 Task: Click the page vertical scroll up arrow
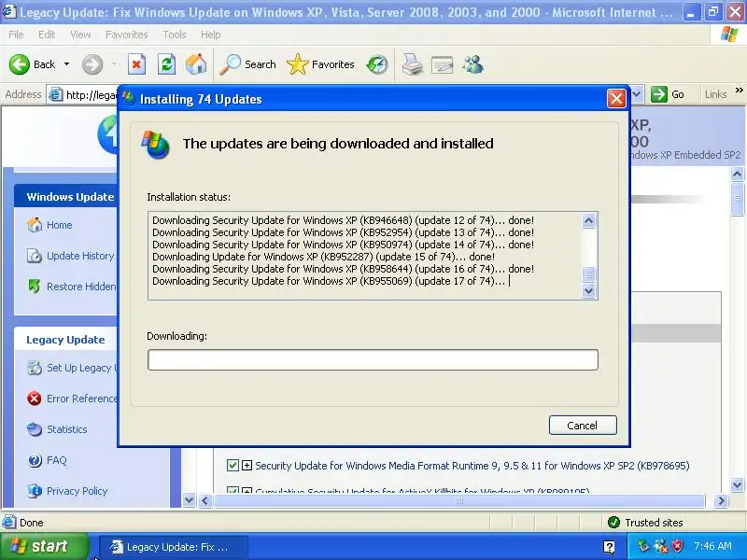[x=737, y=174]
